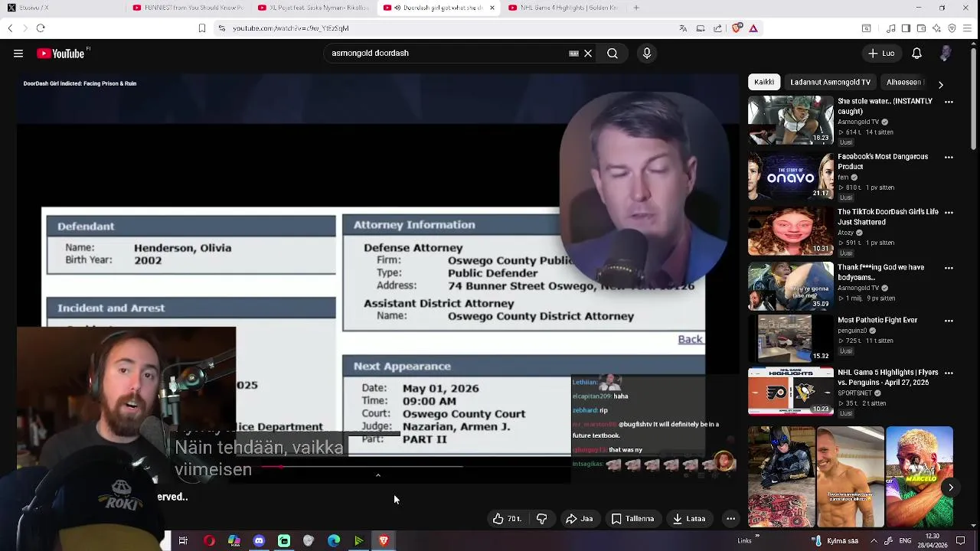980x551 pixels.
Task: Open options for Facebook's Most Dangerous Product
Action: [949, 158]
